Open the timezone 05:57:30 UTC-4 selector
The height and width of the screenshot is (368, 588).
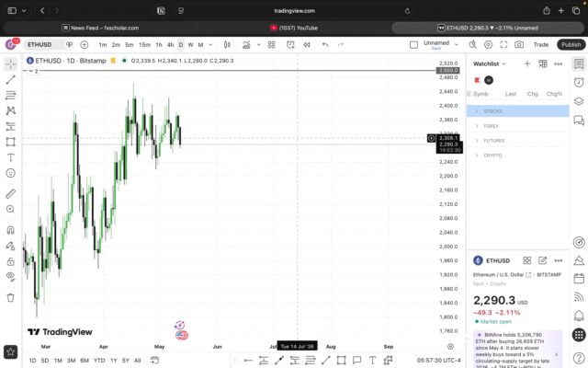439,361
